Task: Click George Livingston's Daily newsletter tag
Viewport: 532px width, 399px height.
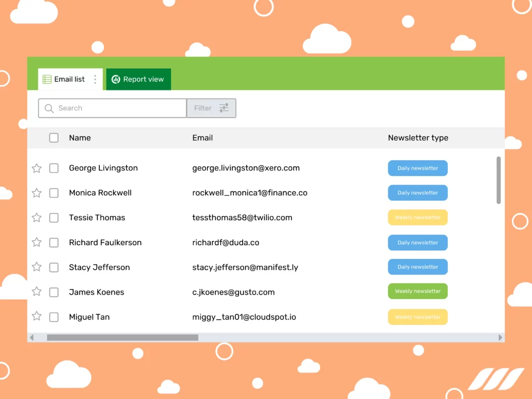Action: (x=418, y=168)
